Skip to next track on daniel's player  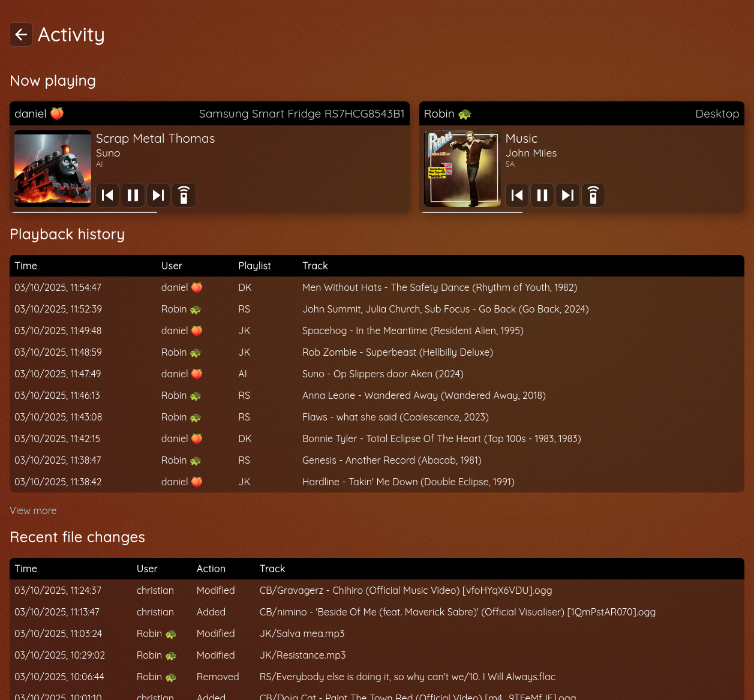coord(158,196)
